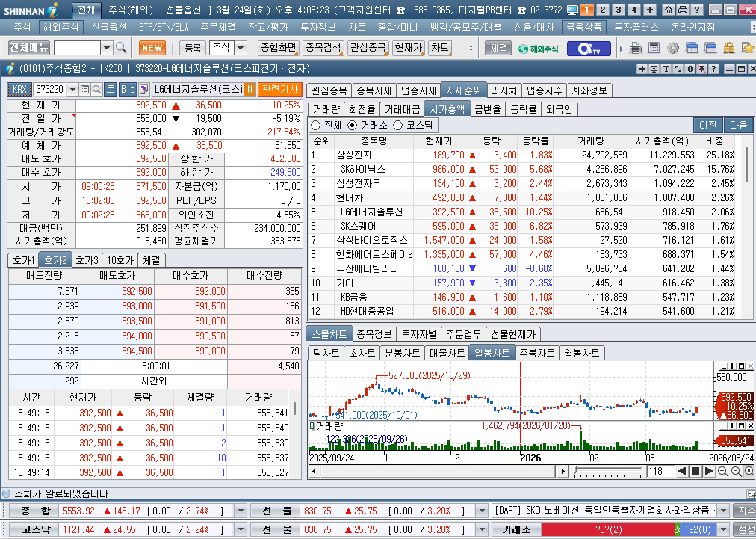This screenshot has width=756, height=539.
Task: Open the 주봉차트 tab
Action: [x=536, y=353]
